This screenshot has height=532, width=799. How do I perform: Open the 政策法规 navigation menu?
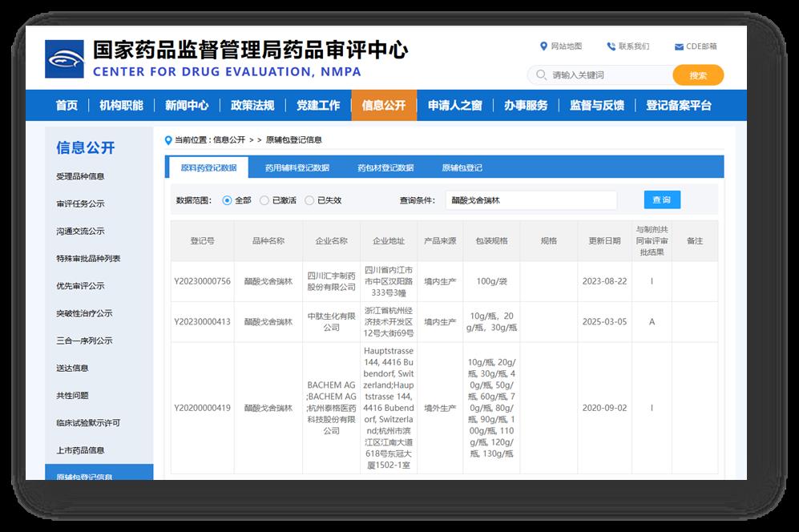coord(252,106)
